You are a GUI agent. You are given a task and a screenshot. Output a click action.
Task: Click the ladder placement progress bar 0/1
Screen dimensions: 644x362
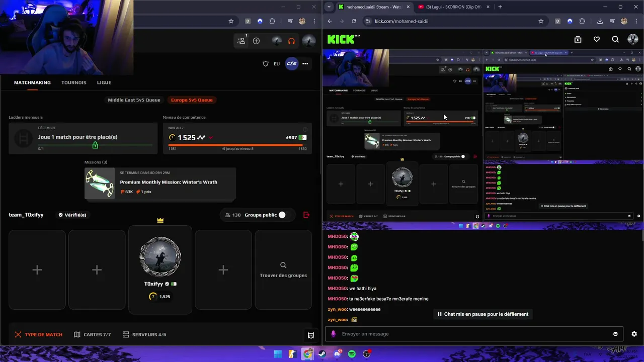[x=95, y=145]
